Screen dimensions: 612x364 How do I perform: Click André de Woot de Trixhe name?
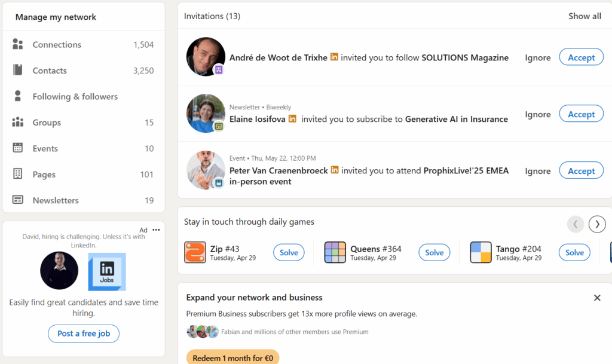(x=279, y=57)
